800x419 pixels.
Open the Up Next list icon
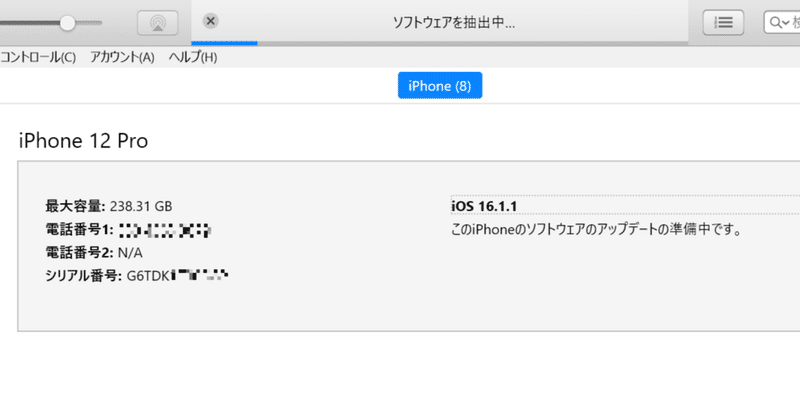(x=723, y=22)
